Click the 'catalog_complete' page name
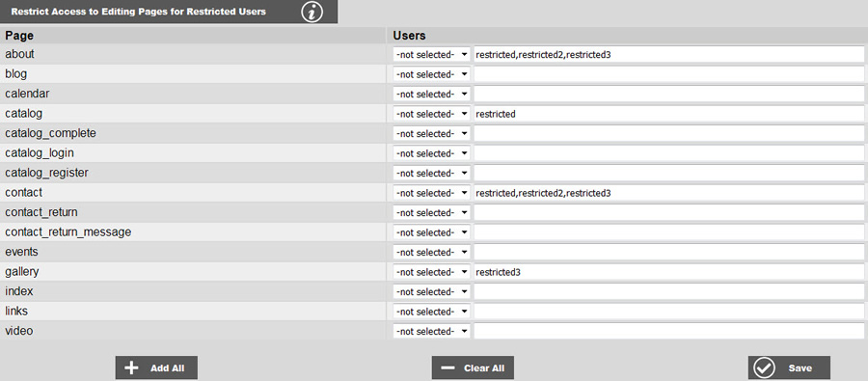The image size is (868, 381). coord(50,133)
